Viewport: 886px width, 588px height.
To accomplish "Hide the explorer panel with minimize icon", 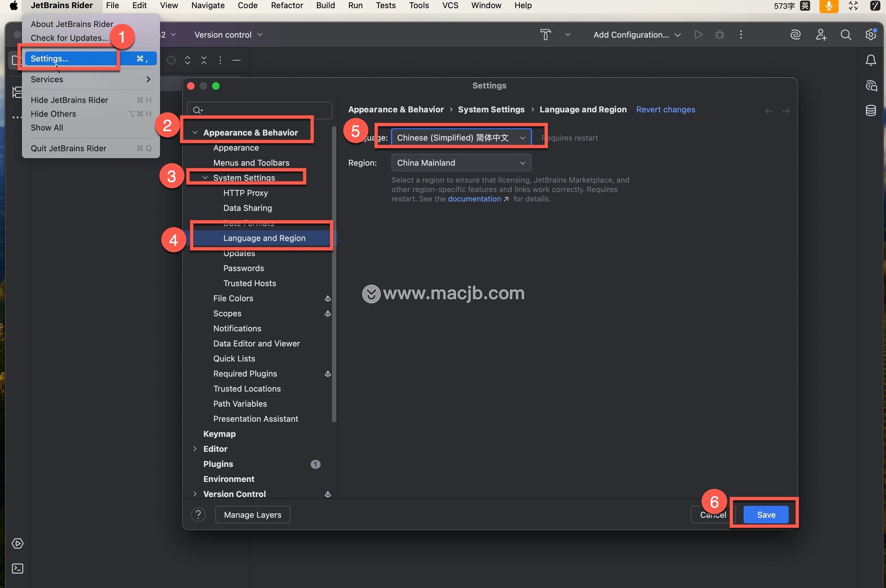I will (236, 60).
